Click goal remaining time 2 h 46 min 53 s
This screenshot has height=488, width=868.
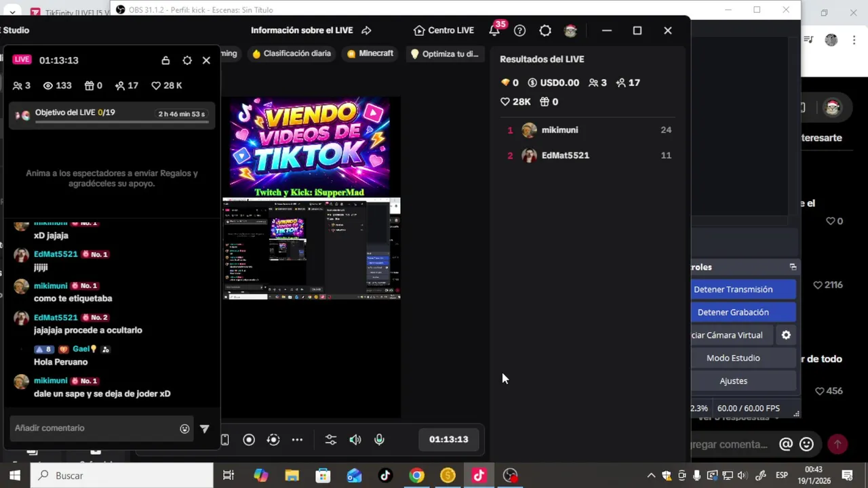(181, 114)
